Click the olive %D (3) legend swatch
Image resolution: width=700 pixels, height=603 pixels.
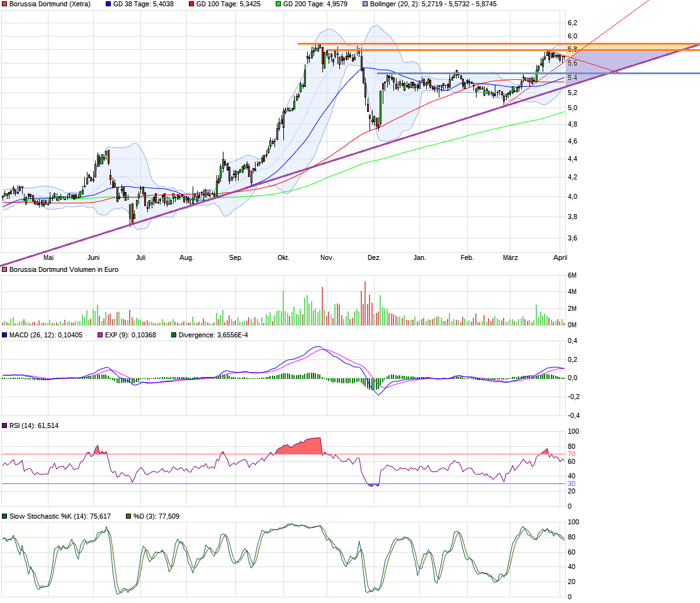tap(128, 516)
